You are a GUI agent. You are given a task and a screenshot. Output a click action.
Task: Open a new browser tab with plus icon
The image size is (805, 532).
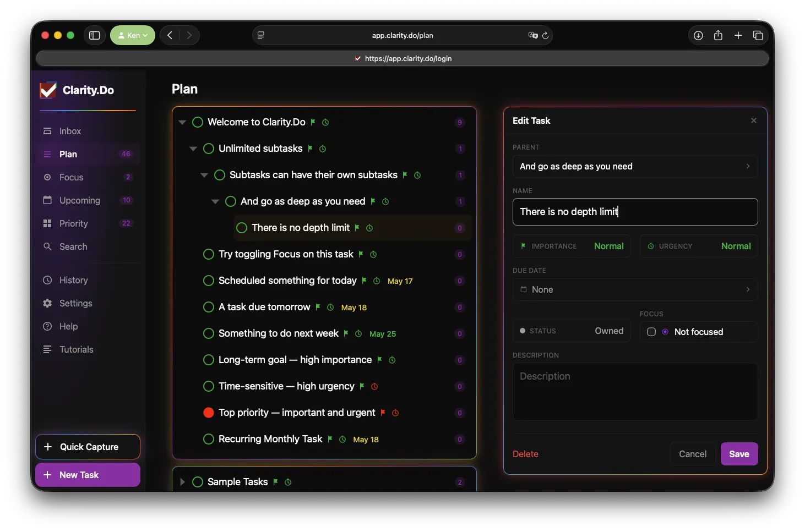click(x=738, y=35)
